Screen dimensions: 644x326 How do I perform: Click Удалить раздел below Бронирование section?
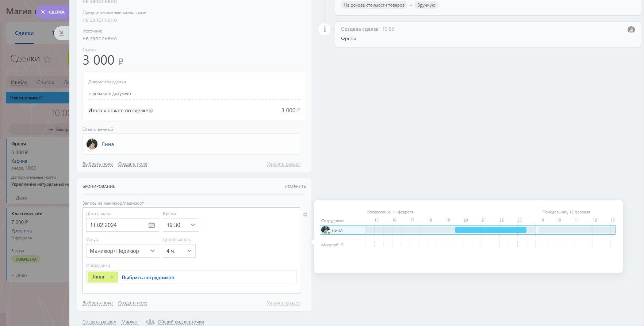(284, 303)
